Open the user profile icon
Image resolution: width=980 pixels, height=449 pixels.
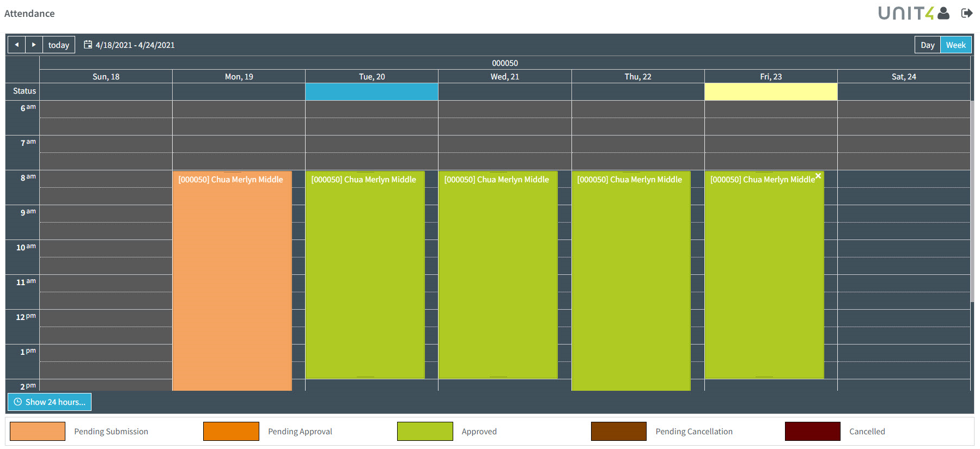coord(944,13)
